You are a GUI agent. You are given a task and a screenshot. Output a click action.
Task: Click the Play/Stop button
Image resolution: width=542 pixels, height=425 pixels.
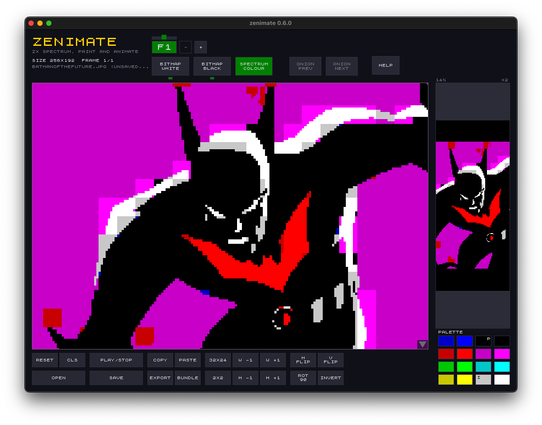[x=116, y=360]
